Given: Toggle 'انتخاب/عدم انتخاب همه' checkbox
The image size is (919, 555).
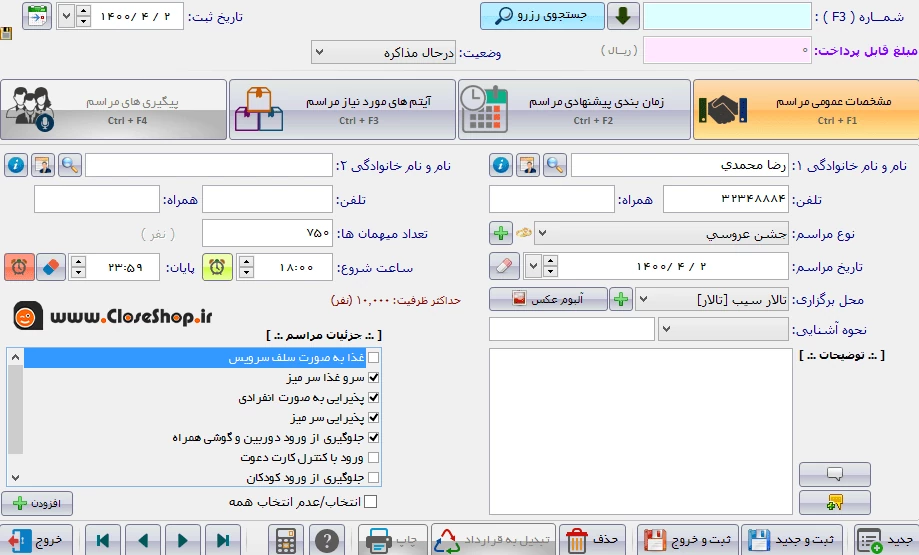Looking at the screenshot, I should 370,502.
